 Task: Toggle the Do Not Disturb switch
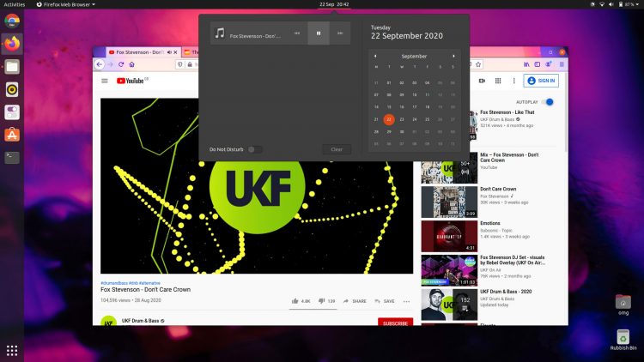tap(255, 149)
